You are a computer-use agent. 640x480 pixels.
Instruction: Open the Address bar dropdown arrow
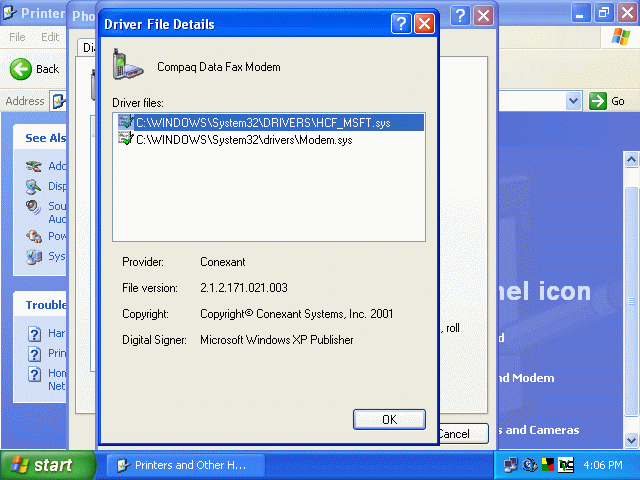click(x=573, y=101)
